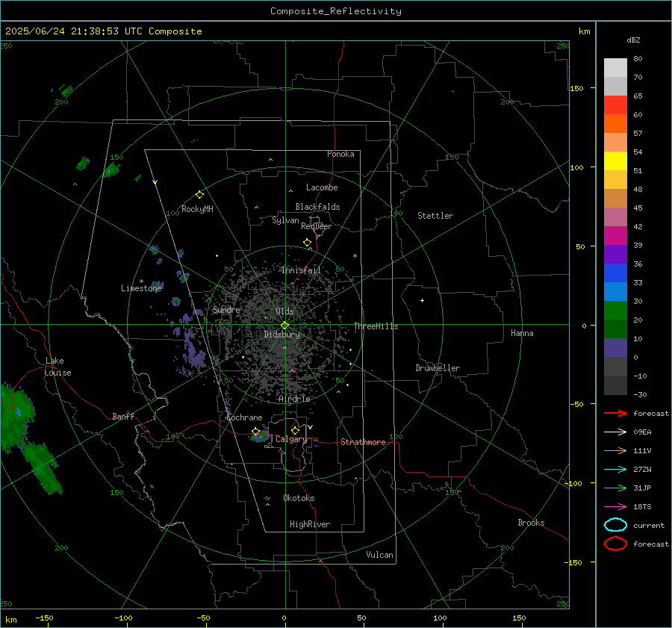Click the Vulcan label

(379, 555)
